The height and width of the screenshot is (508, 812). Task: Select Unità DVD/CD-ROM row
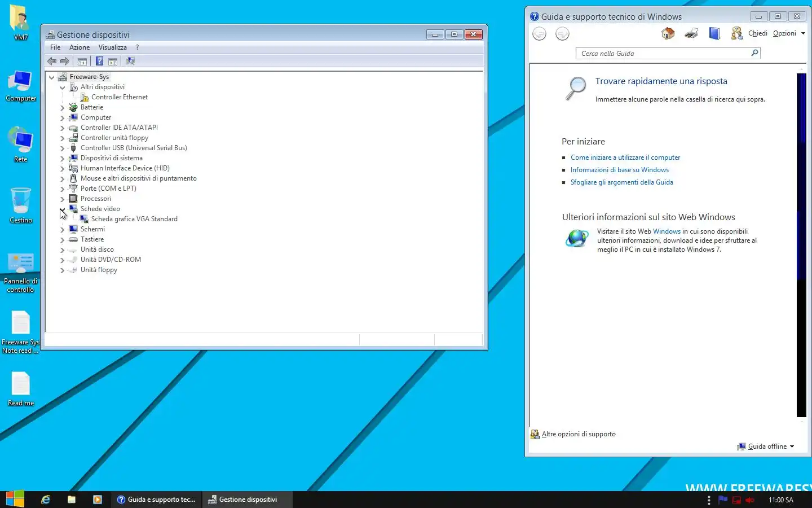pyautogui.click(x=111, y=260)
